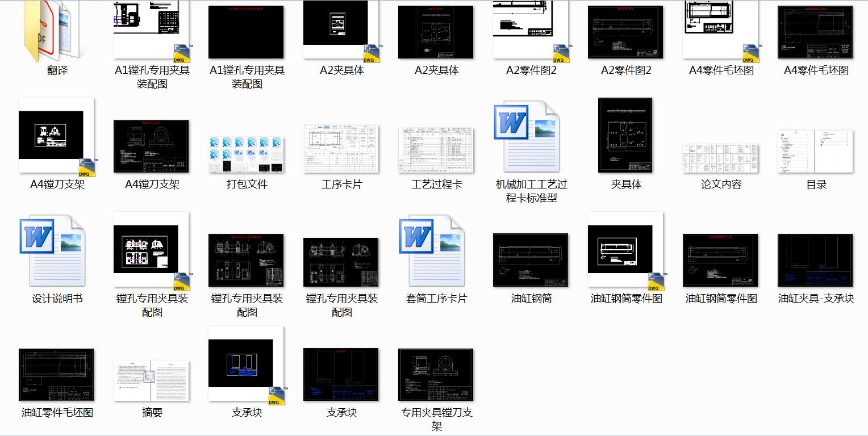Select the A2夹具体 image thumbnail without DWG badge
Screen dimensions: 868x436
point(436,32)
